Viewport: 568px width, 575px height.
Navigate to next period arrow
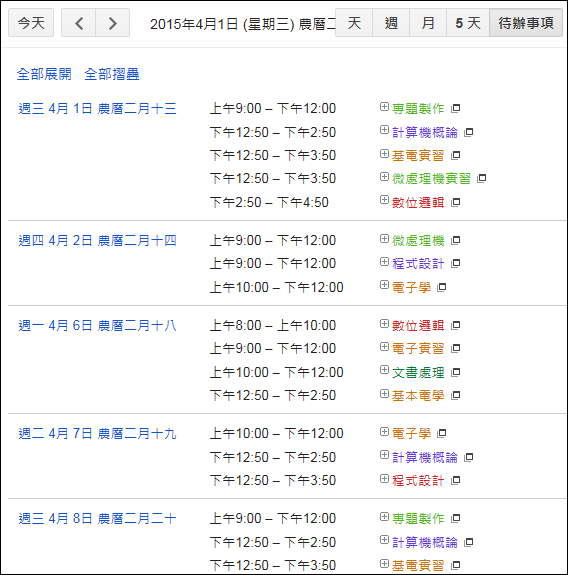pyautogui.click(x=113, y=23)
